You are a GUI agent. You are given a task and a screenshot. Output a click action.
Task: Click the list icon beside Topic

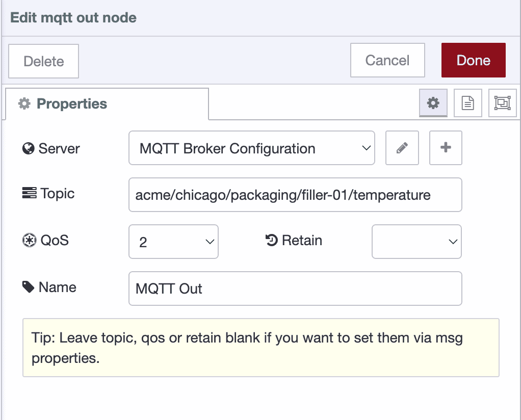coord(29,193)
